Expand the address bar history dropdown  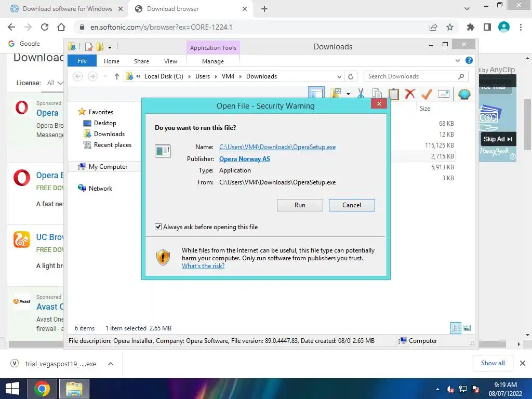point(339,77)
